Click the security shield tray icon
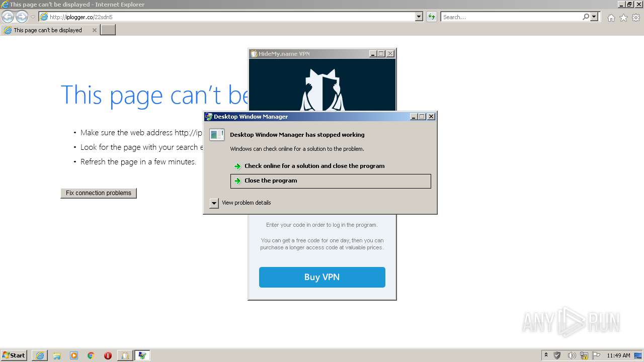Viewport: 644px width, 362px height. click(x=557, y=355)
